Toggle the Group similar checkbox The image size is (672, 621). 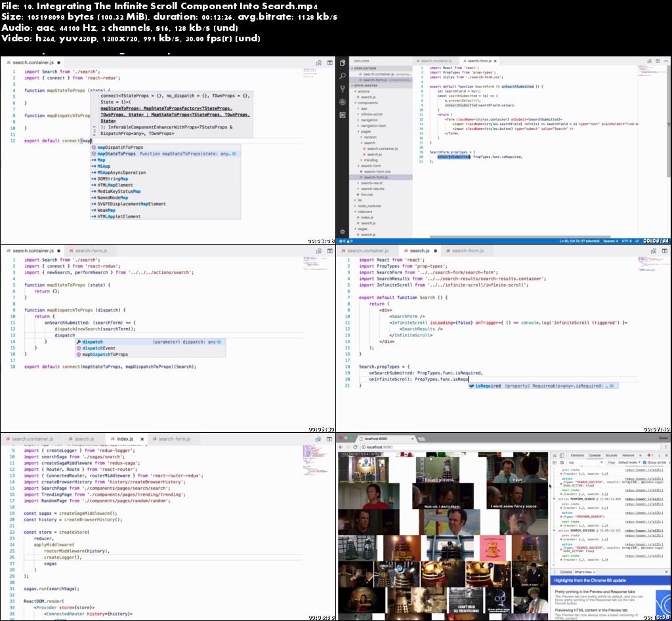point(645,462)
